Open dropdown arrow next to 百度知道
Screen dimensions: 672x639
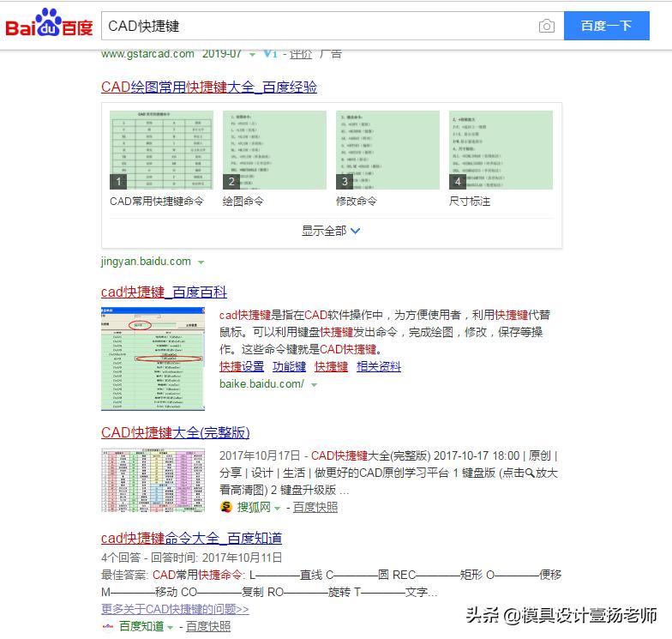170,628
